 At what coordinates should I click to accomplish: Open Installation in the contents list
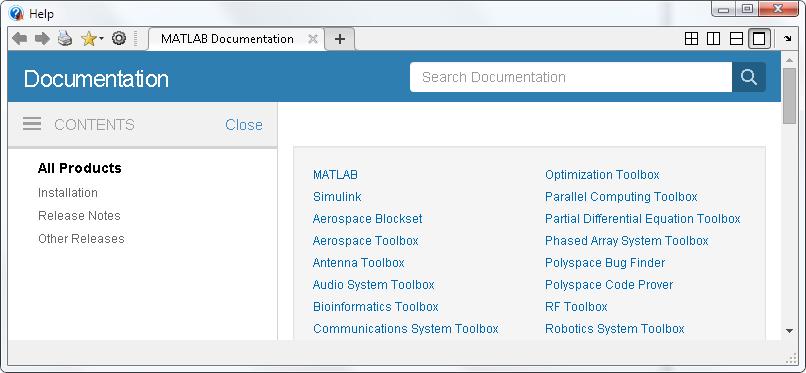pos(68,193)
